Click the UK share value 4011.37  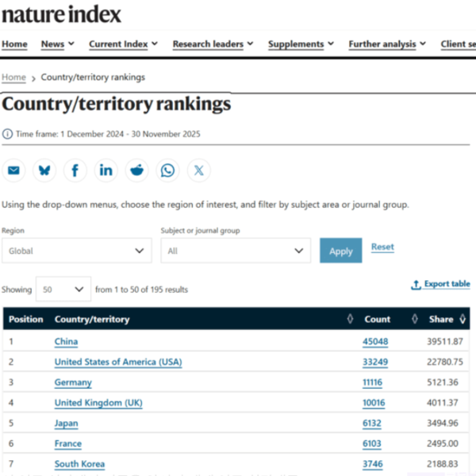(x=443, y=403)
